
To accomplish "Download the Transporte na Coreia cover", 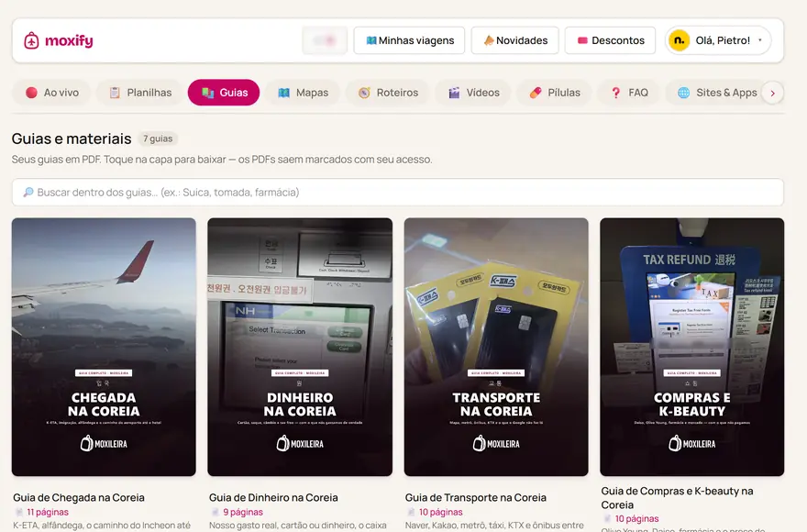I will point(496,347).
